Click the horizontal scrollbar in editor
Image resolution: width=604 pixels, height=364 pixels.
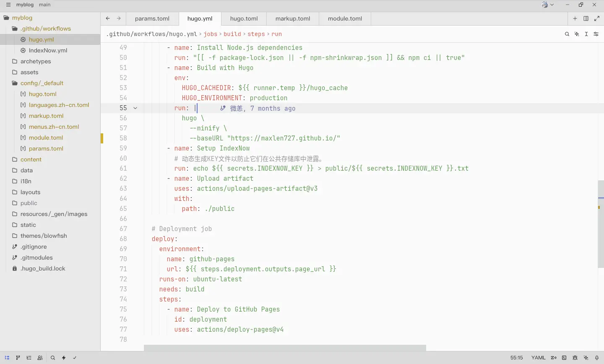285,348
